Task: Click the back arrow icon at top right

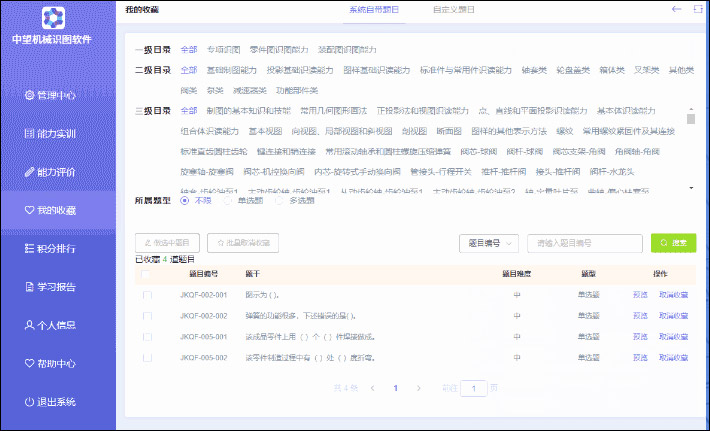Action: [x=677, y=9]
